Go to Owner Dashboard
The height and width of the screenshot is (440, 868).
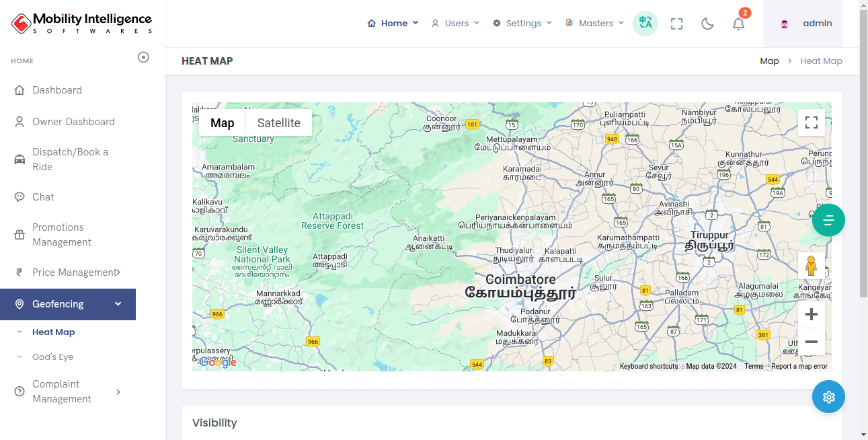tap(73, 122)
